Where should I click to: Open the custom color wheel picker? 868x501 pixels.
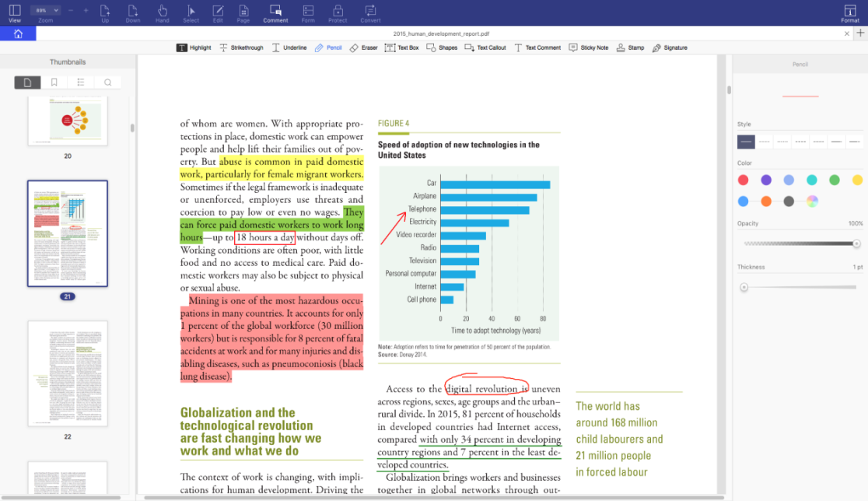[812, 201]
